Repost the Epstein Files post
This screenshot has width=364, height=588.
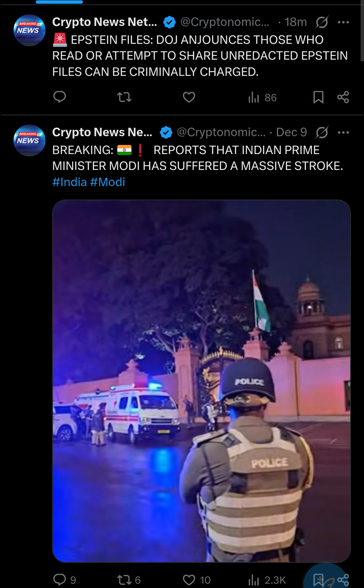pos(124,97)
